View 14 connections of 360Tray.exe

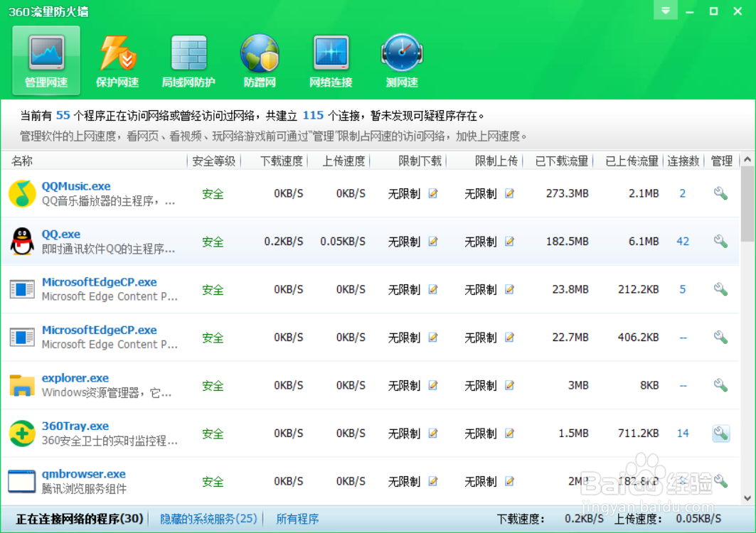pos(683,434)
